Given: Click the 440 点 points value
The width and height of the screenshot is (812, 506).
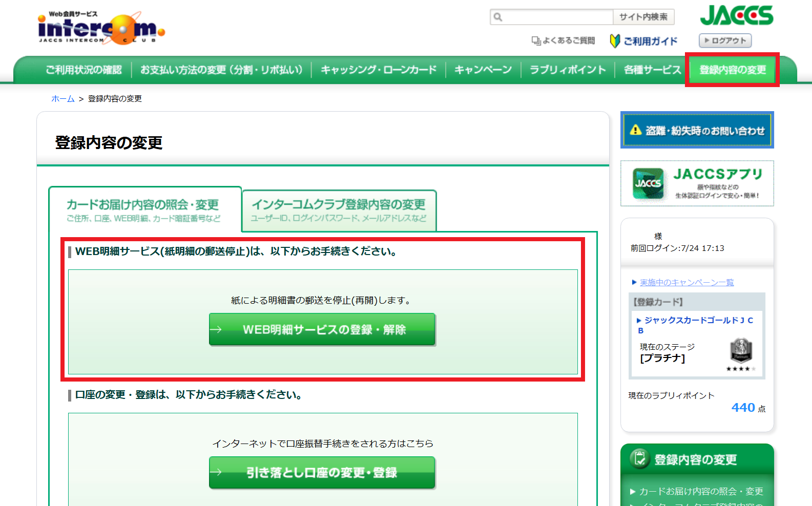Looking at the screenshot, I should click(x=748, y=408).
